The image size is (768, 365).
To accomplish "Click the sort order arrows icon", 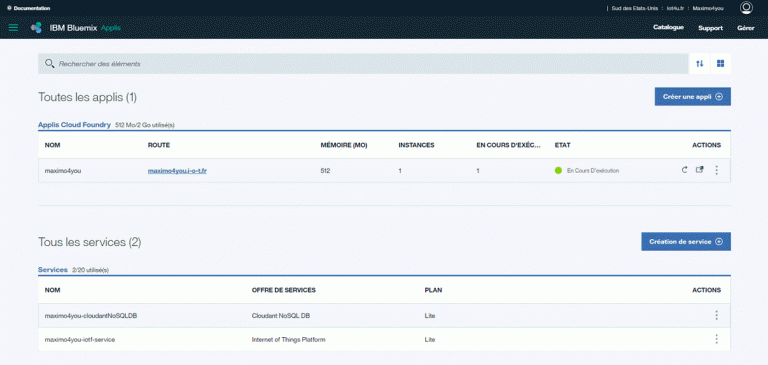I will tap(699, 64).
